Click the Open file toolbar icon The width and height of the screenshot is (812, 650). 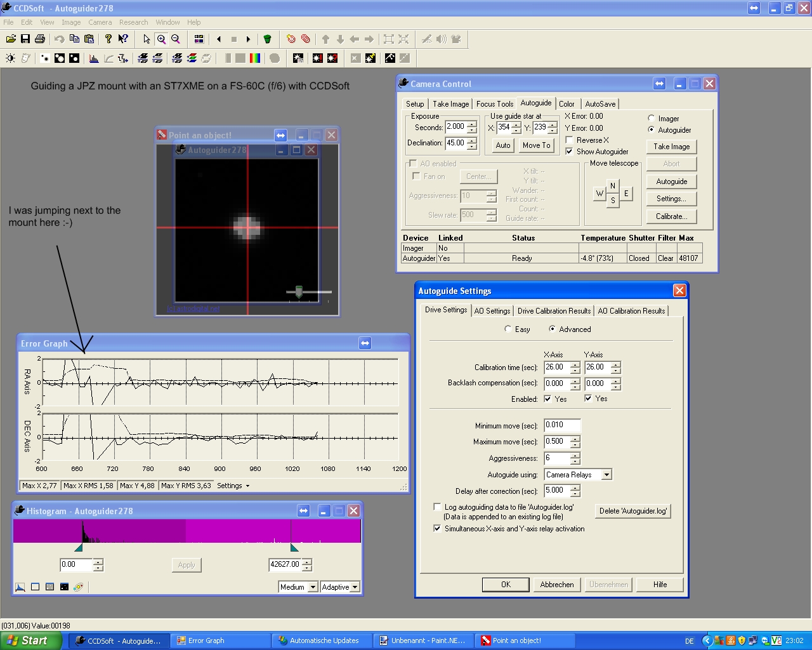coord(11,39)
